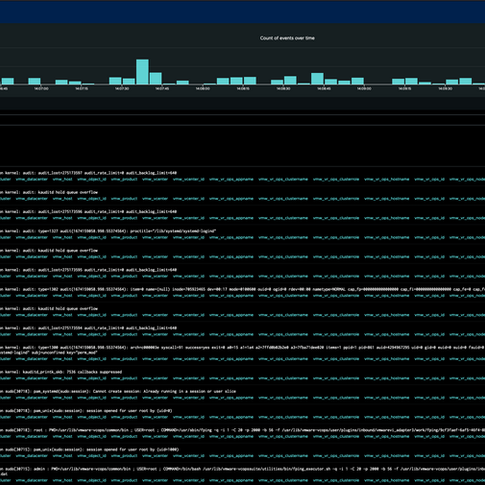
Task: Select the 'kauditd_printk_skb: 7536 callbacks suppressed' event
Action: click(61, 372)
